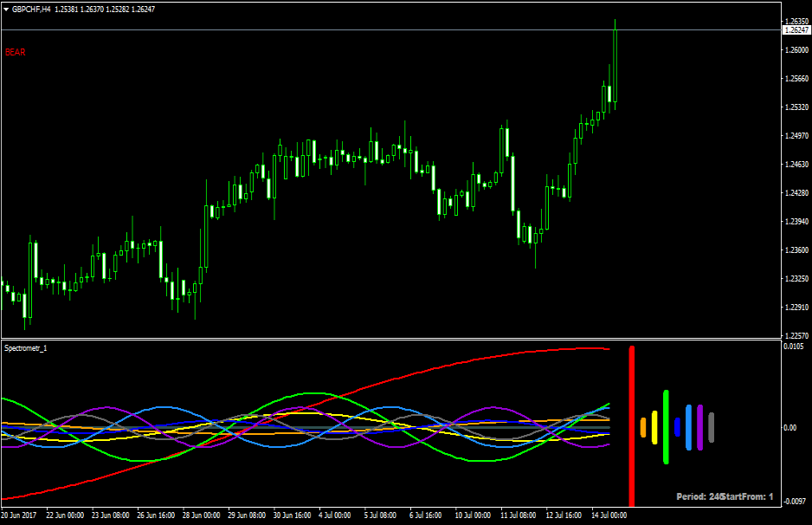Click the orange spectrum bar

(643, 426)
